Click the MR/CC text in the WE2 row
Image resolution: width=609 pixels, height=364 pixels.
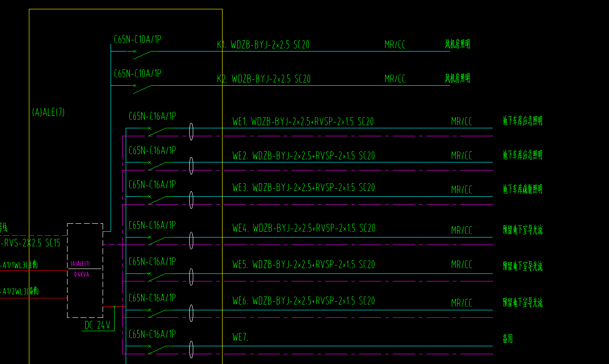[462, 156]
